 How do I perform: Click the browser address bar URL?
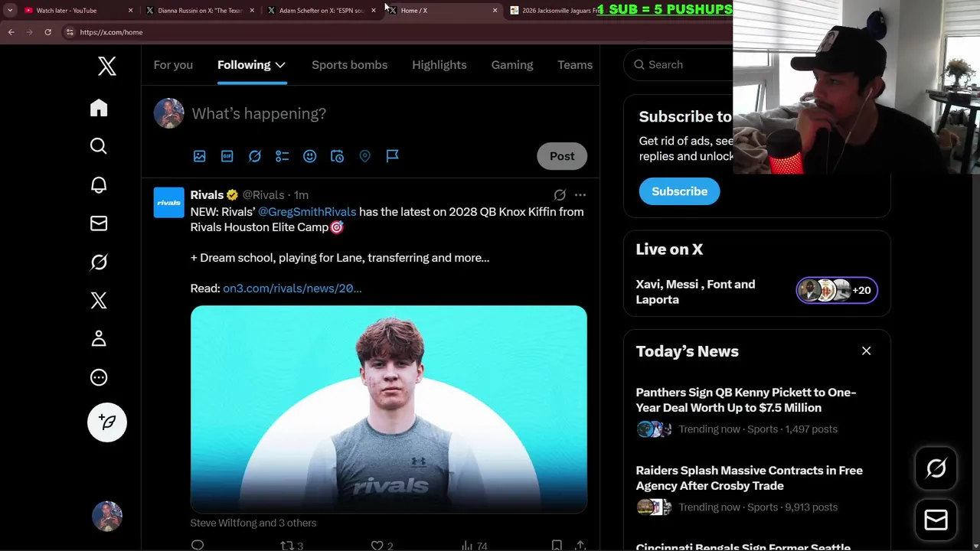[111, 32]
